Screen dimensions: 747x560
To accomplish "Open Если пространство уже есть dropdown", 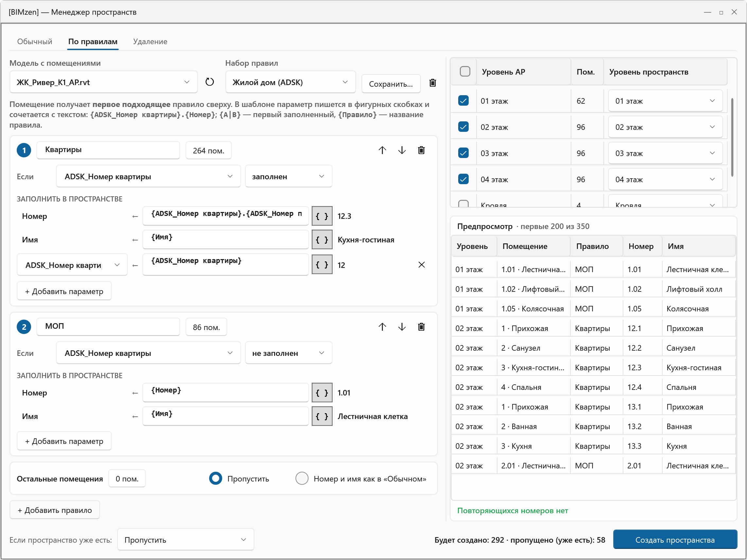I will (186, 540).
